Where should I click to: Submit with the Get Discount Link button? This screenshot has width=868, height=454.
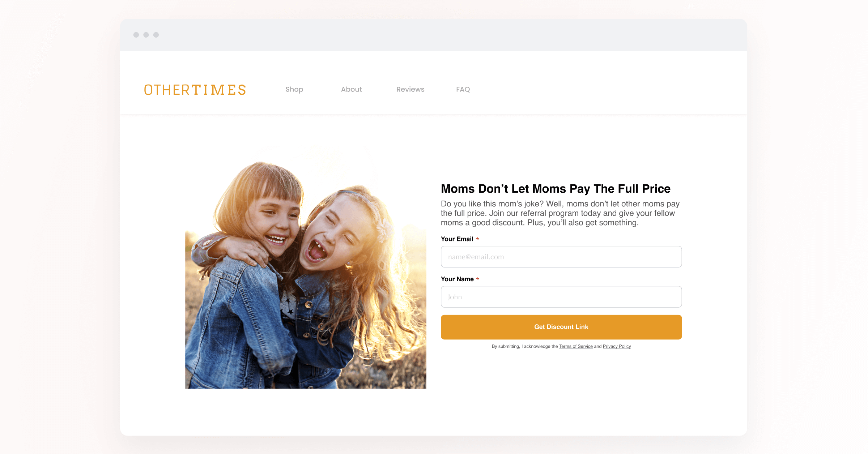[x=561, y=327]
